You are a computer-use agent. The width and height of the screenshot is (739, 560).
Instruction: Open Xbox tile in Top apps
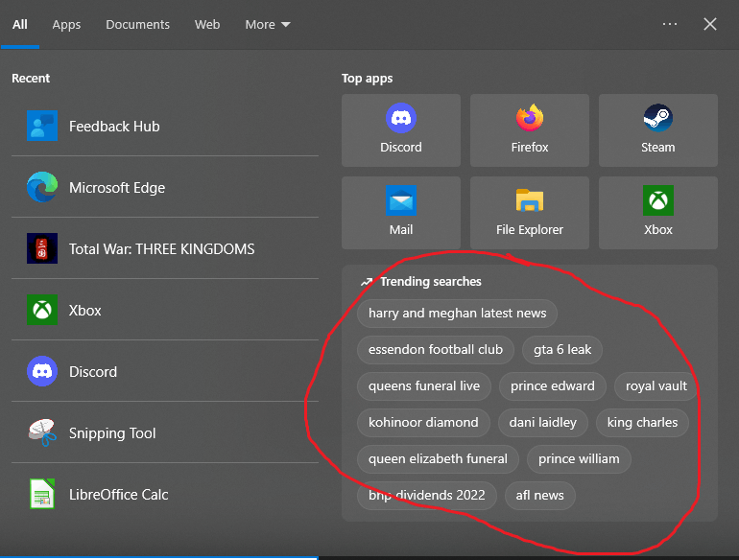click(658, 213)
